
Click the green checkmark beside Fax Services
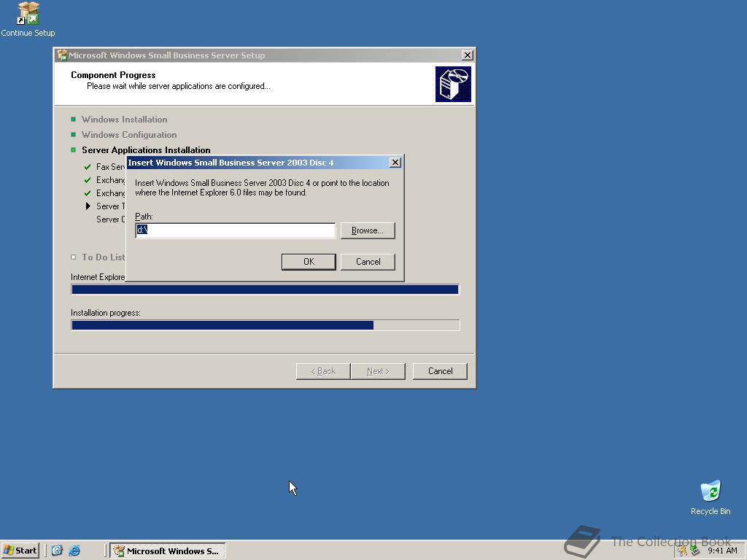pyautogui.click(x=88, y=167)
